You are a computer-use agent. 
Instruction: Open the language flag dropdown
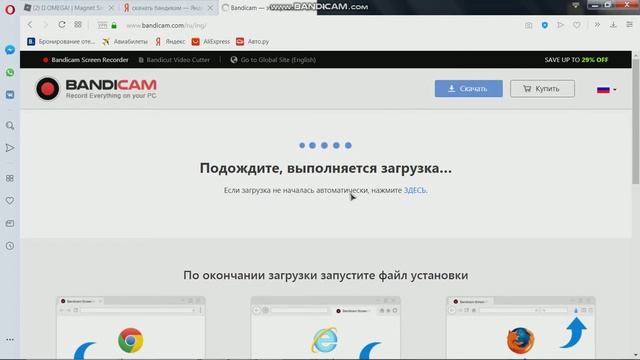[x=606, y=90]
